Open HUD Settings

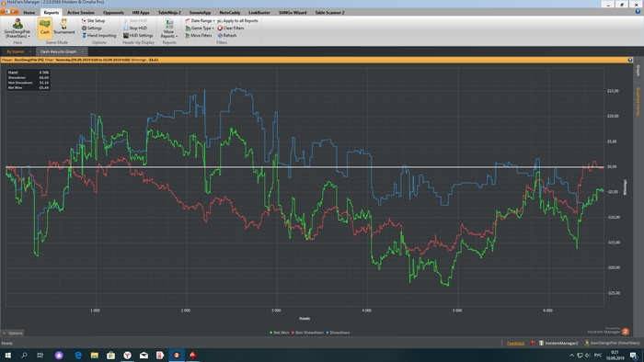pos(138,35)
